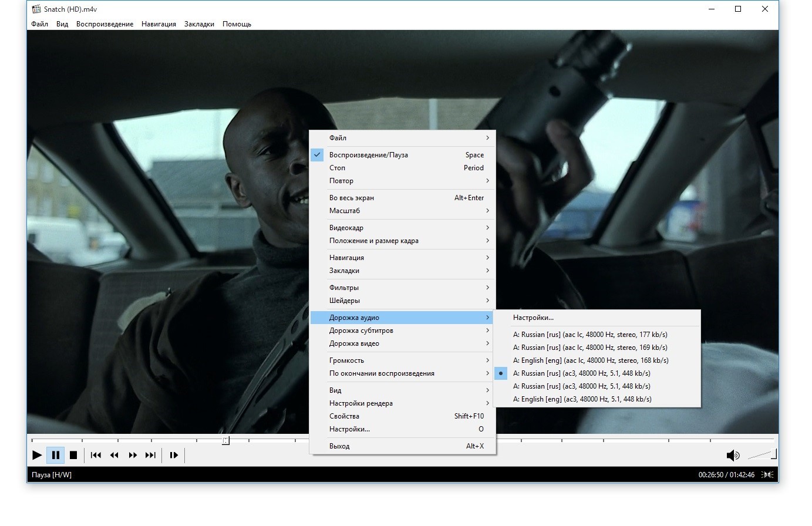Select the English aac 168 kb/s audio track

(597, 360)
